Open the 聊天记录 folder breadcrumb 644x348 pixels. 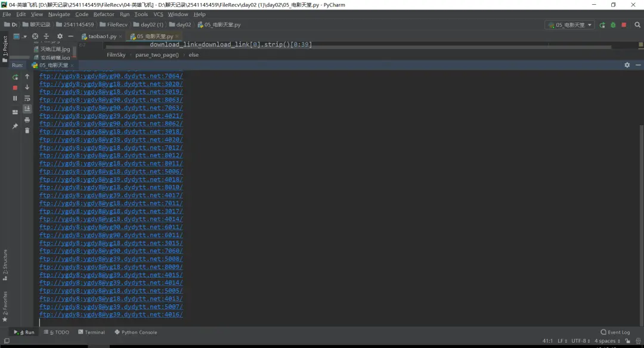(36, 24)
